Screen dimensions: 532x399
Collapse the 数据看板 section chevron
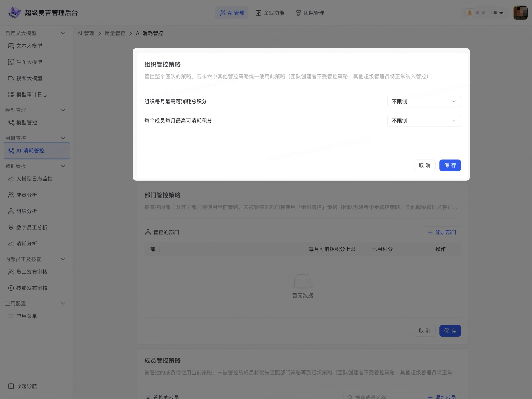pos(63,166)
